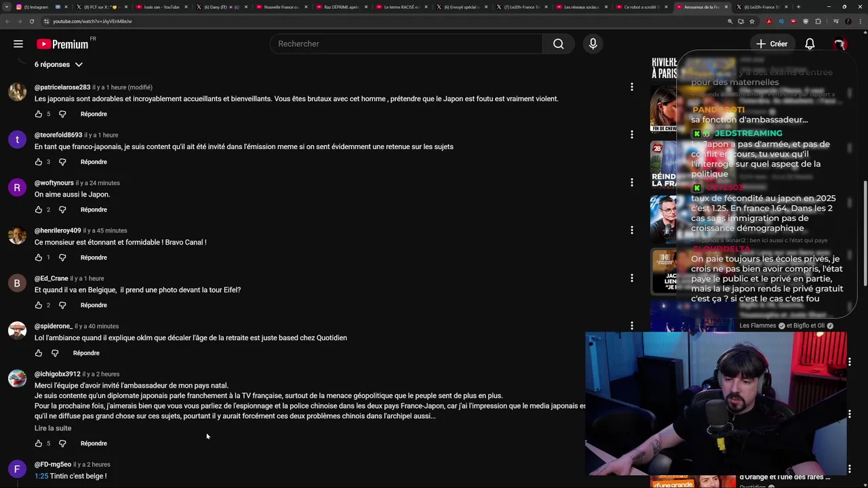
Task: Like @spiderone_'s comment
Action: 39,353
